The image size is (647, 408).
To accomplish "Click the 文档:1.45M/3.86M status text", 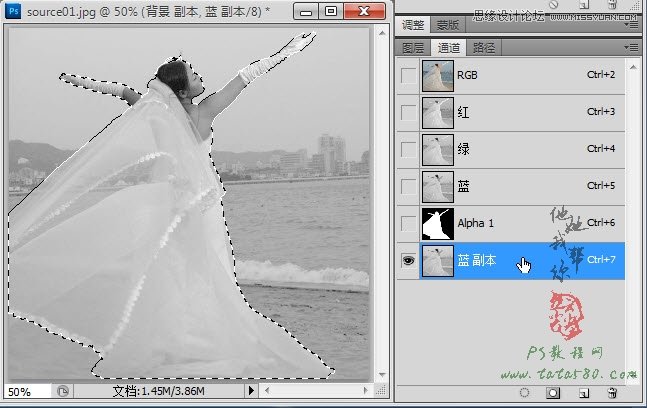I will coord(158,391).
